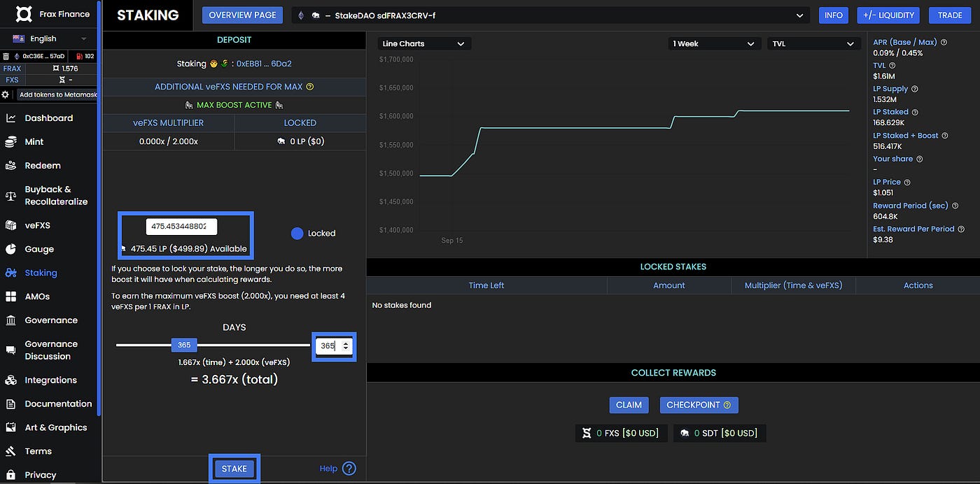Open the StakeDAO sdFRAX3CRV-f pool selector
The height and width of the screenshot is (484, 980).
click(550, 15)
